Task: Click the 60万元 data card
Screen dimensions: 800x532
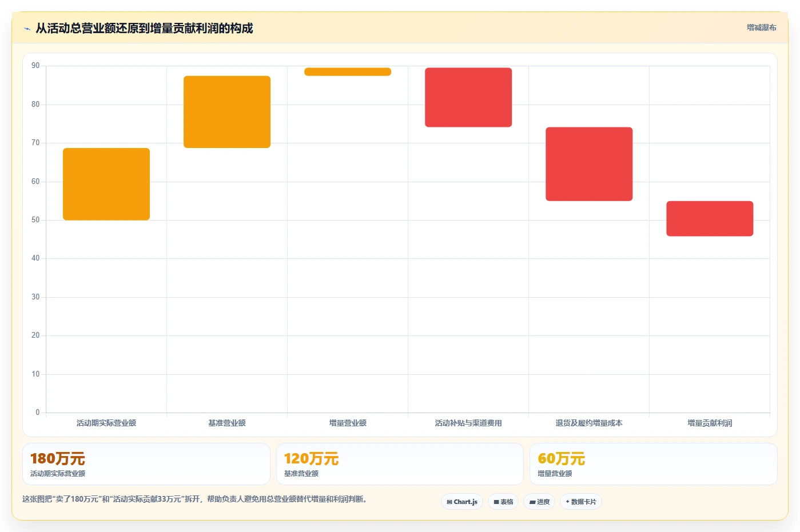Action: [654, 464]
